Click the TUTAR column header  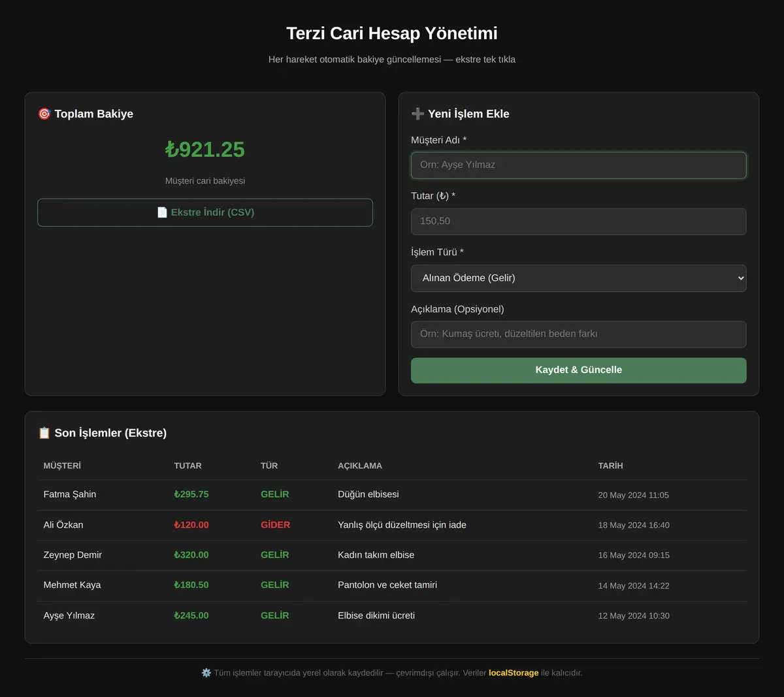(188, 466)
